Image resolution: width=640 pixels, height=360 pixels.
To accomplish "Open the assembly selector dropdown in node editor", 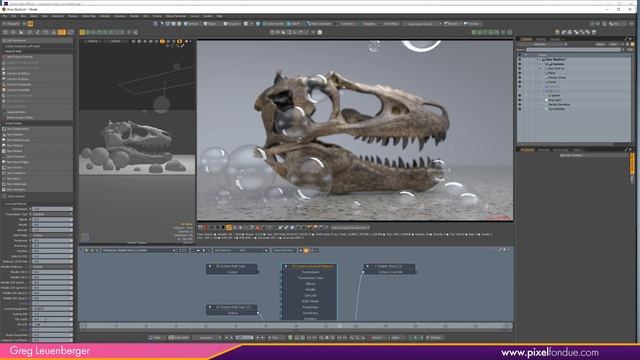I will (139, 250).
